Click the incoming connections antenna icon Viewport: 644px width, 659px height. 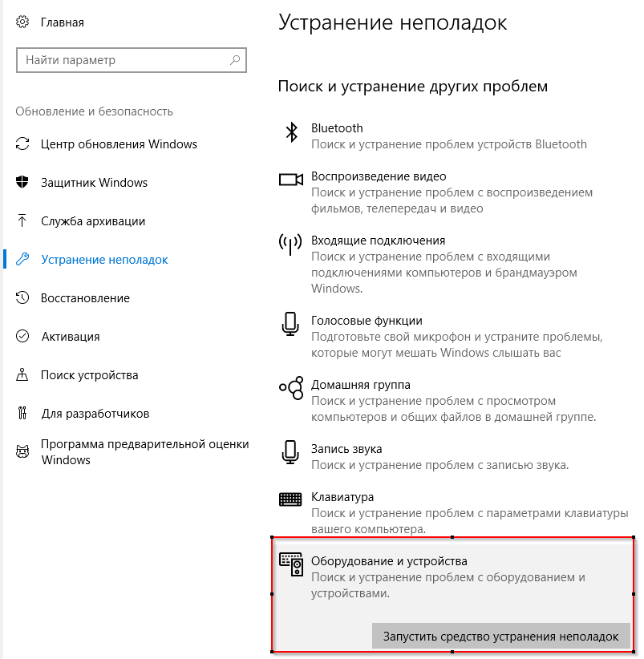coord(290,245)
